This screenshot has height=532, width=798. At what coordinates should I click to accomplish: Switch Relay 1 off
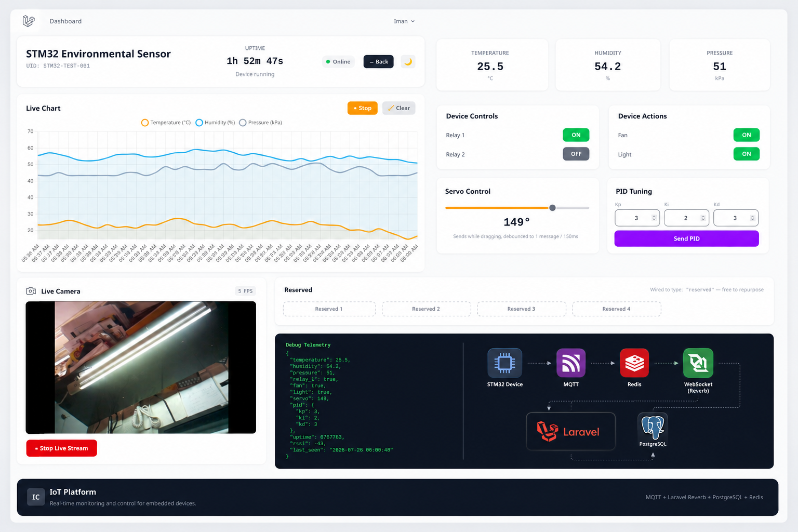pyautogui.click(x=576, y=135)
